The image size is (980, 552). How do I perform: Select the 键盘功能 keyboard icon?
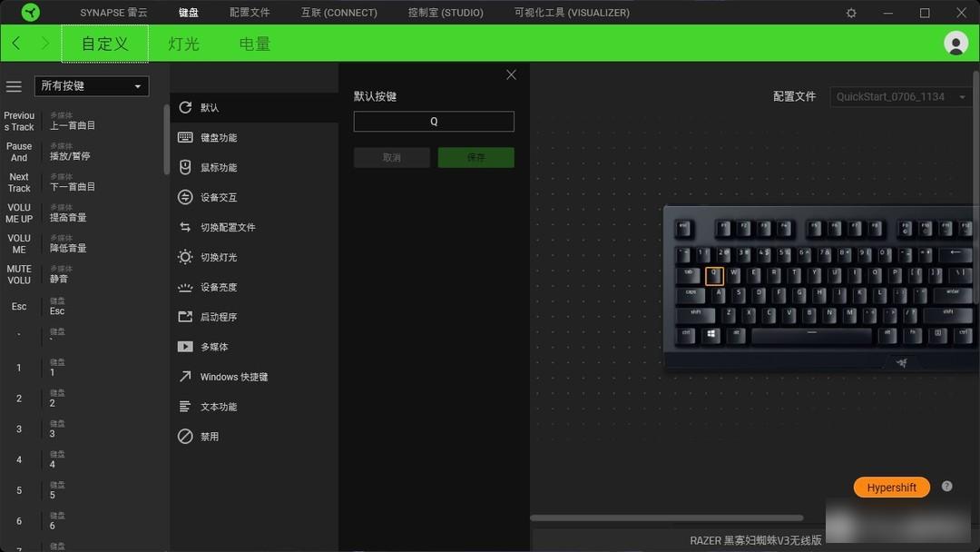point(185,137)
